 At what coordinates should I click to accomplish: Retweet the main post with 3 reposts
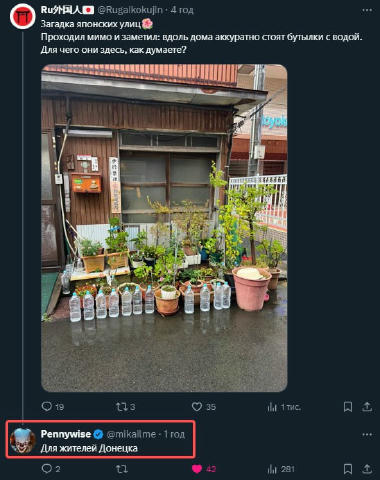tap(120, 406)
